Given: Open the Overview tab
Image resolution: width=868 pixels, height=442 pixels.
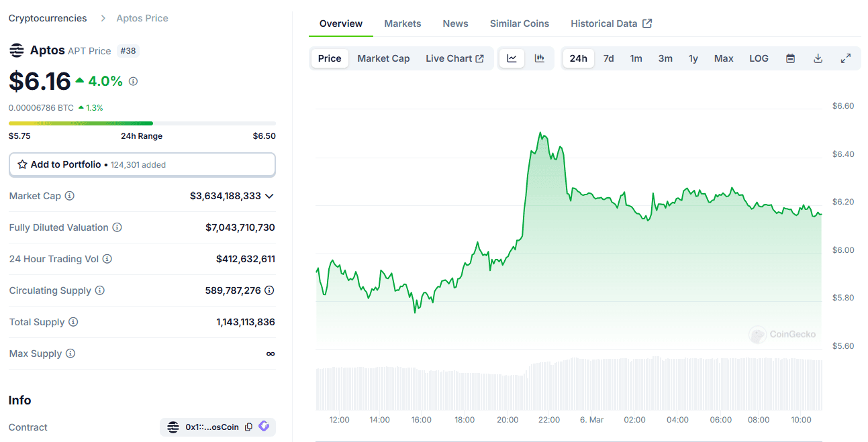Looking at the screenshot, I should (341, 23).
